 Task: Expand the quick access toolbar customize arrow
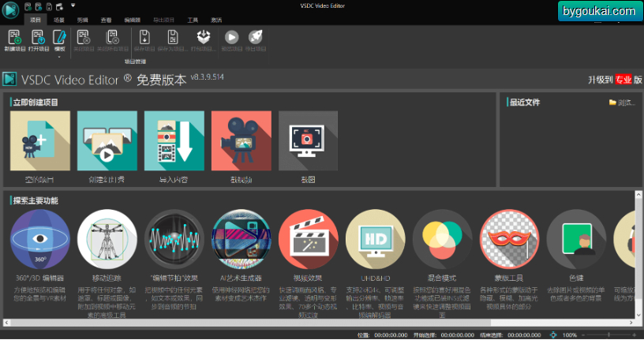coord(73,6)
